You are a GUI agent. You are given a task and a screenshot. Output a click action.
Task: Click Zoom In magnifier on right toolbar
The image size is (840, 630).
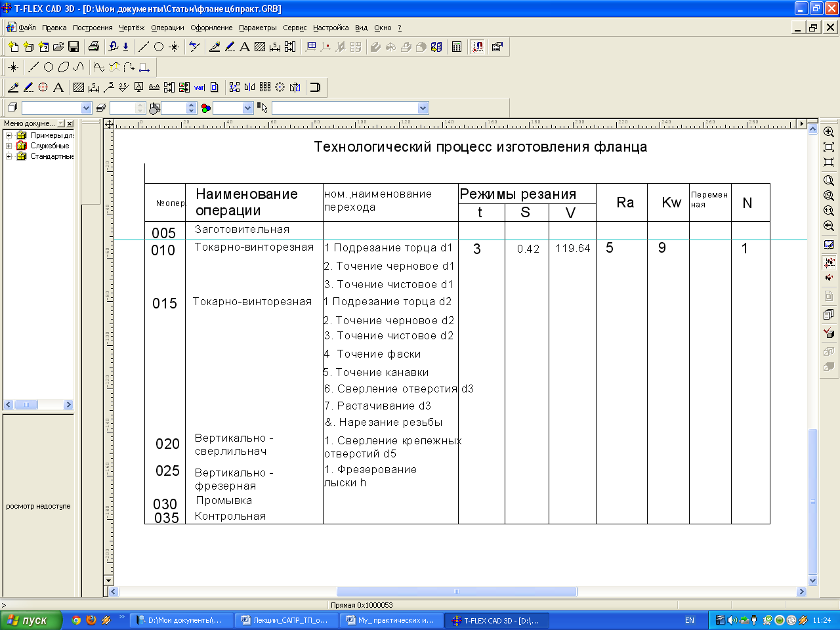(x=829, y=132)
